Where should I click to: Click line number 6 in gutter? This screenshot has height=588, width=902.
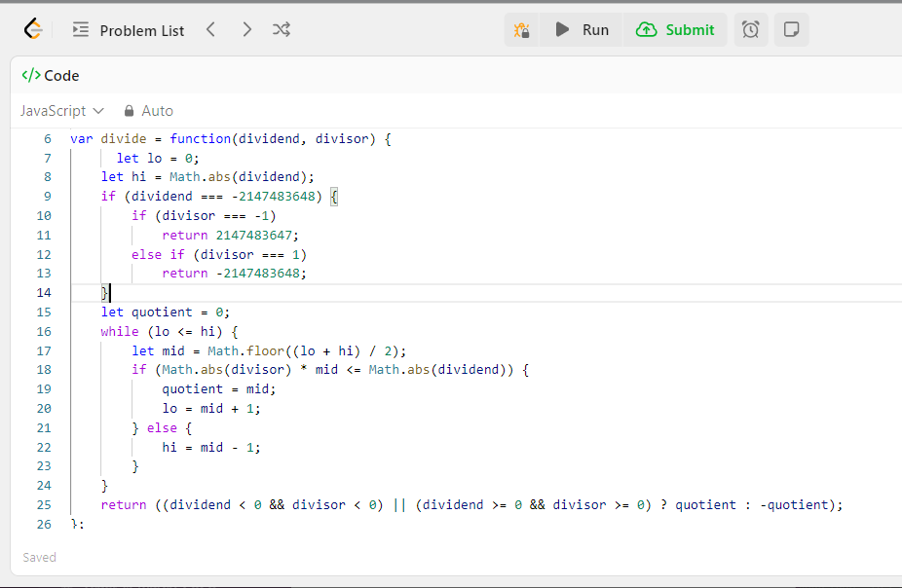47,138
